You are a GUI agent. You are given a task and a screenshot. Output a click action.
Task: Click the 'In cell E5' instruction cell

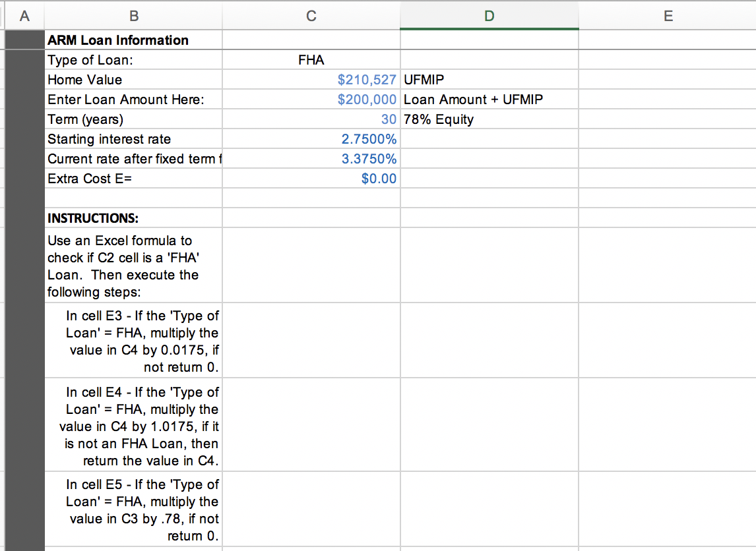click(133, 509)
